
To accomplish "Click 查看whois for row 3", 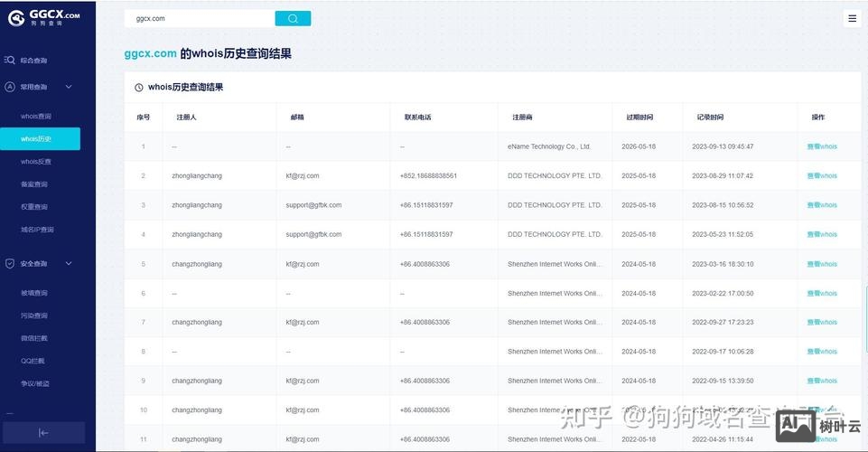I will click(x=822, y=205).
